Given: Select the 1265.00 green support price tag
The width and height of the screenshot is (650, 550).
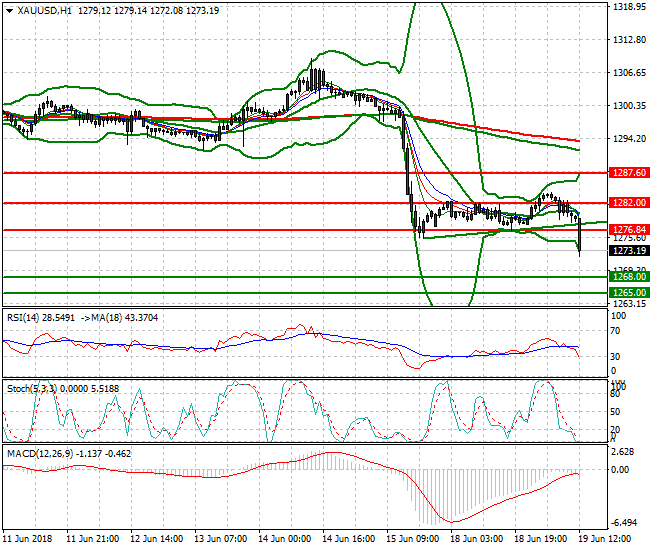Looking at the screenshot, I should click(x=627, y=293).
